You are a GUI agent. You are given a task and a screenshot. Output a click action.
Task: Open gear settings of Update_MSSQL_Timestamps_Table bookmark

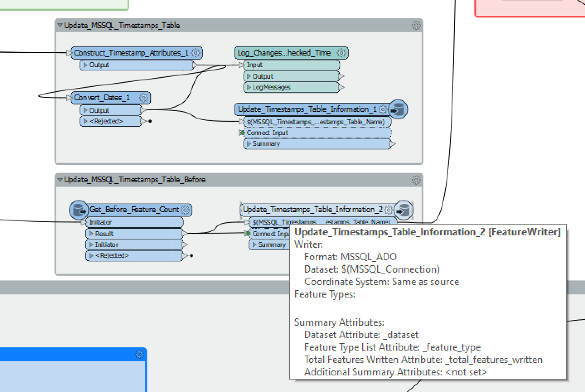coord(416,25)
